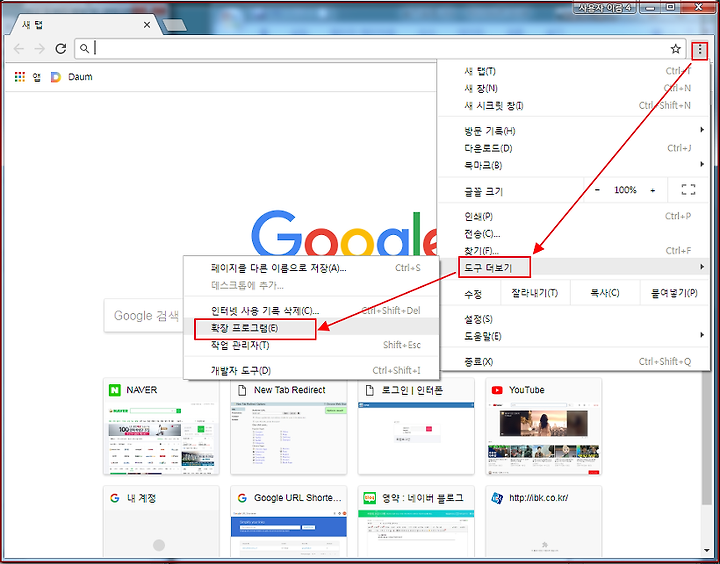Decrease zoom with the minus button
Image resolution: width=720 pixels, height=564 pixels.
[x=597, y=190]
